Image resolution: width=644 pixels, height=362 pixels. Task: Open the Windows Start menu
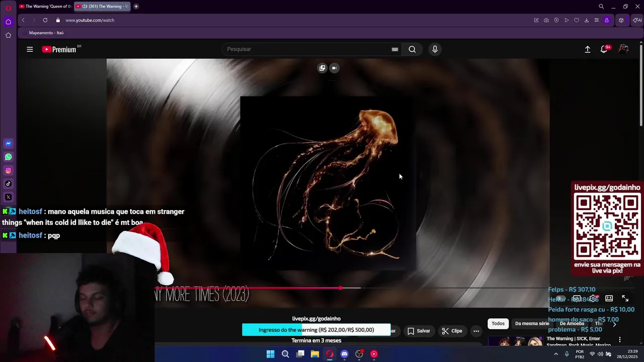pos(271,354)
